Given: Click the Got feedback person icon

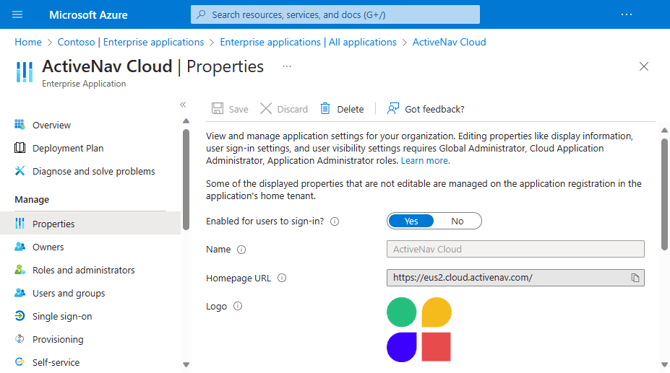Looking at the screenshot, I should click(x=393, y=109).
